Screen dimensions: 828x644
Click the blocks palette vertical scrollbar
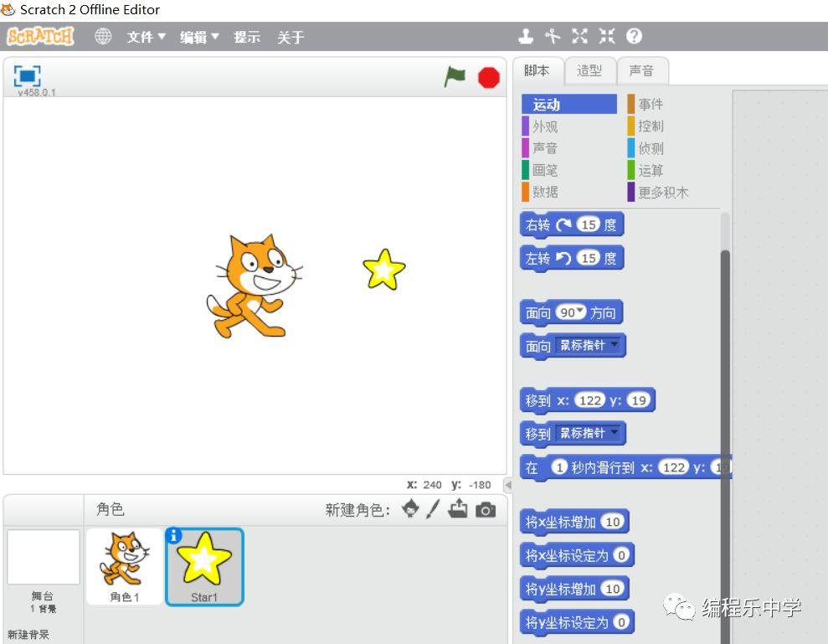point(725,444)
